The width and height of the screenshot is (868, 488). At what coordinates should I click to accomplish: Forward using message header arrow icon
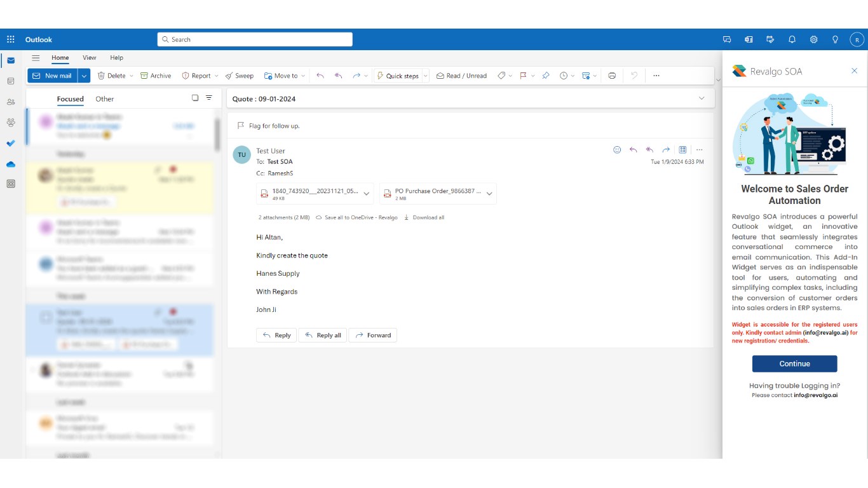[x=666, y=150]
